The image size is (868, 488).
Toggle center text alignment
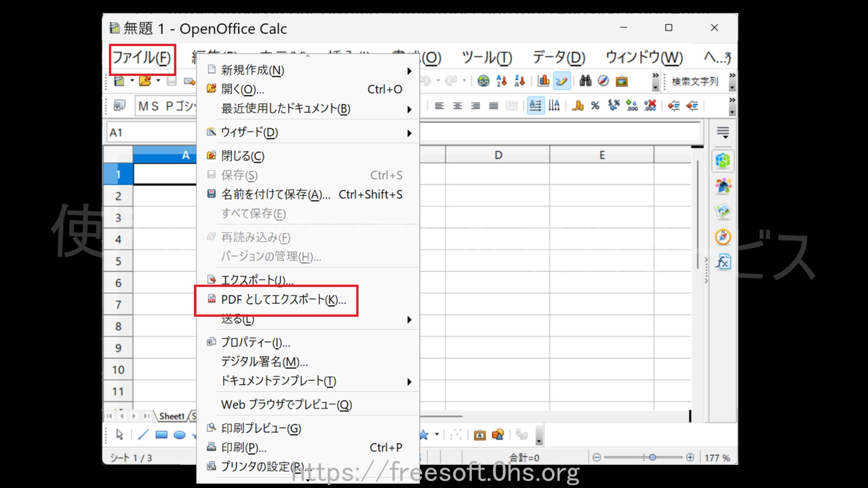pyautogui.click(x=456, y=106)
